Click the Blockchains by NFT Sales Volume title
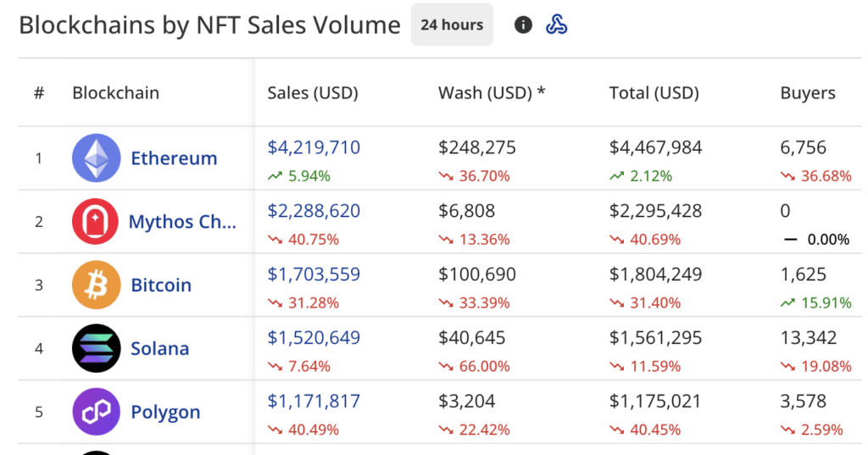 point(210,25)
